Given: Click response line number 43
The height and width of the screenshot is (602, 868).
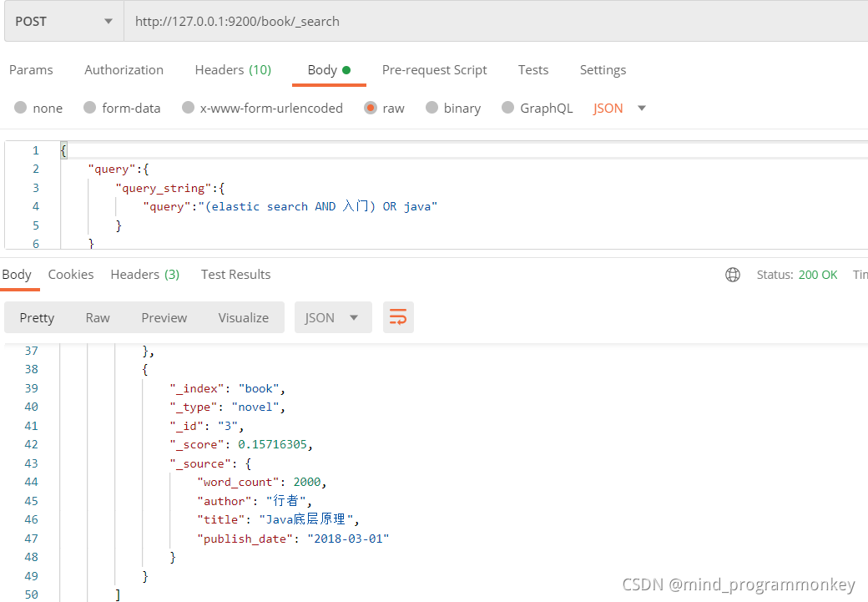Looking at the screenshot, I should (32, 463).
